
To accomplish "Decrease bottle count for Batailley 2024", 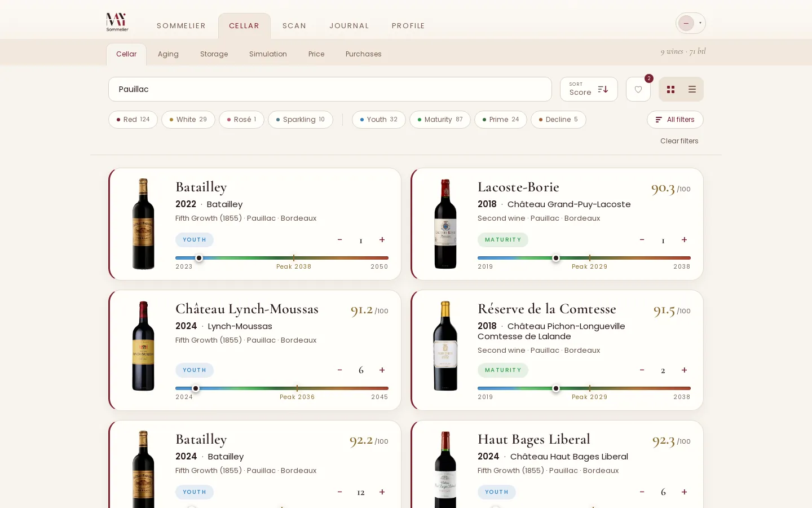I will pyautogui.click(x=340, y=492).
